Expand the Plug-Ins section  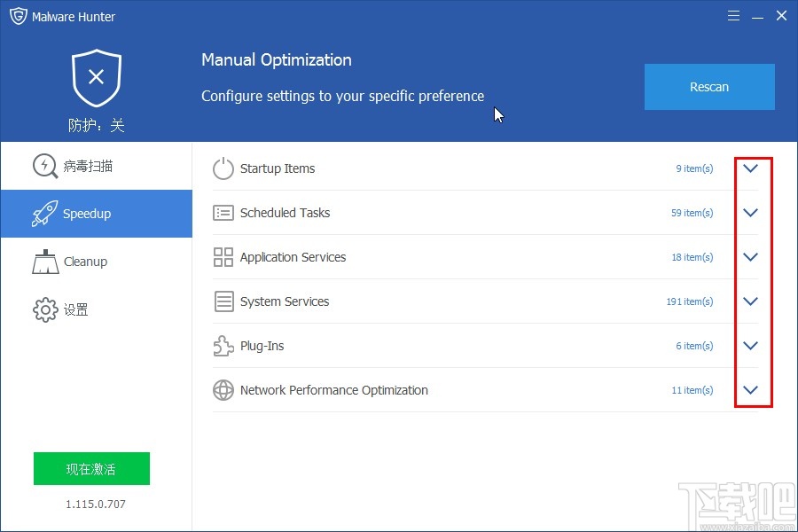pos(750,346)
